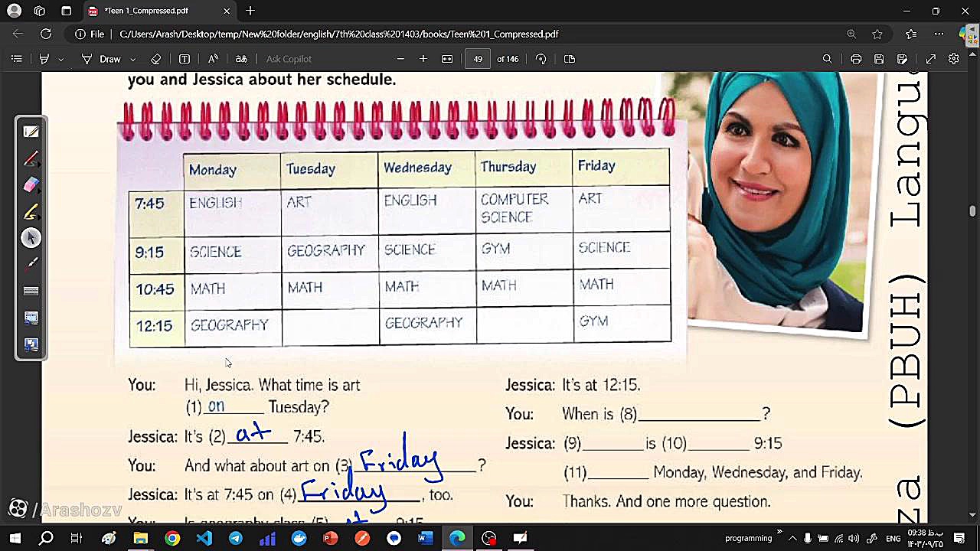
Task: Expand the Highlight color dropdown arrow
Action: point(61,59)
